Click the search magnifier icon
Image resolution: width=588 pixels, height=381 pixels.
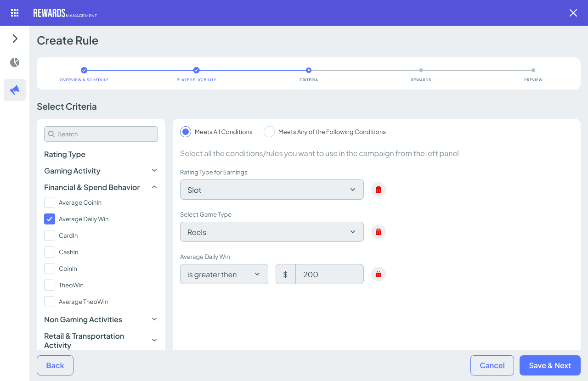51,134
